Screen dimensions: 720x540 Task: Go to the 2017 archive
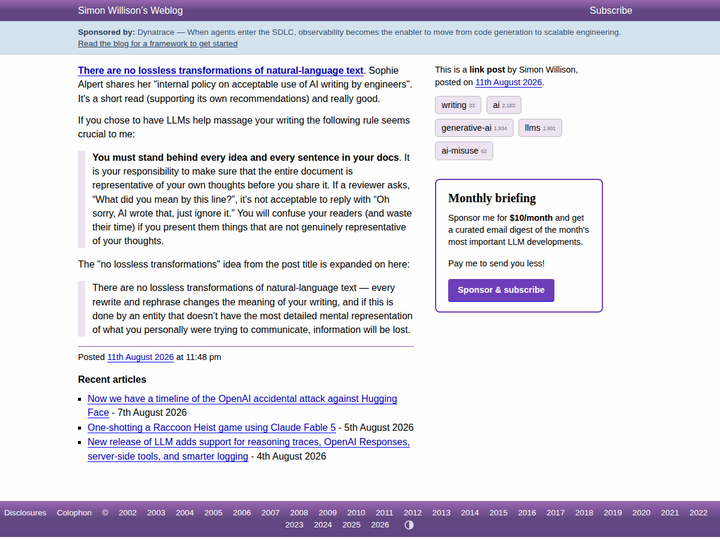coord(556,513)
